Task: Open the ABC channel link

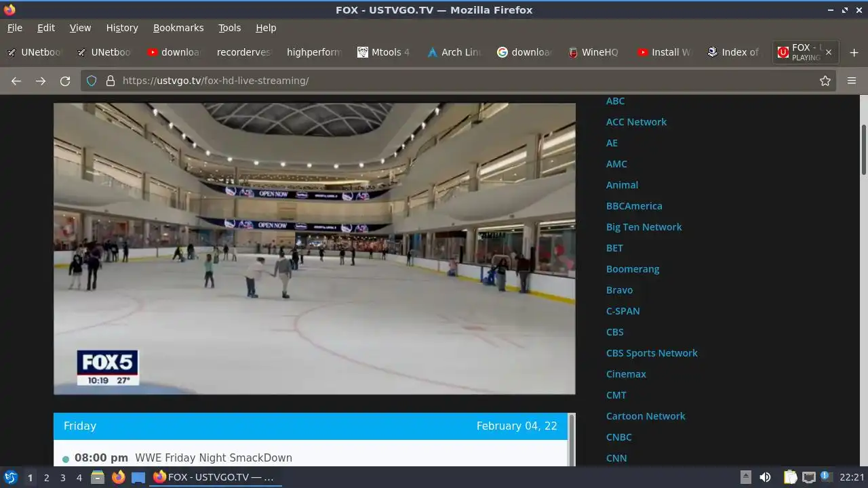Action: (615, 101)
